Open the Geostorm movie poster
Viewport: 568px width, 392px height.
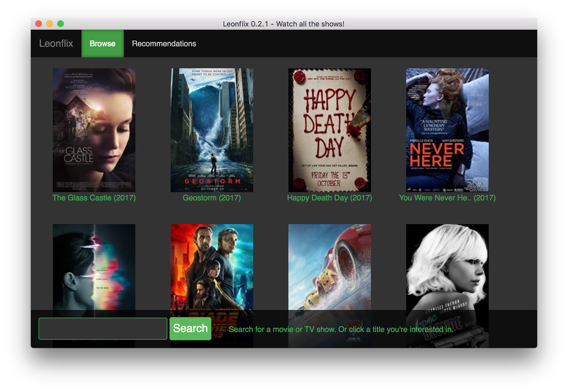pyautogui.click(x=212, y=130)
